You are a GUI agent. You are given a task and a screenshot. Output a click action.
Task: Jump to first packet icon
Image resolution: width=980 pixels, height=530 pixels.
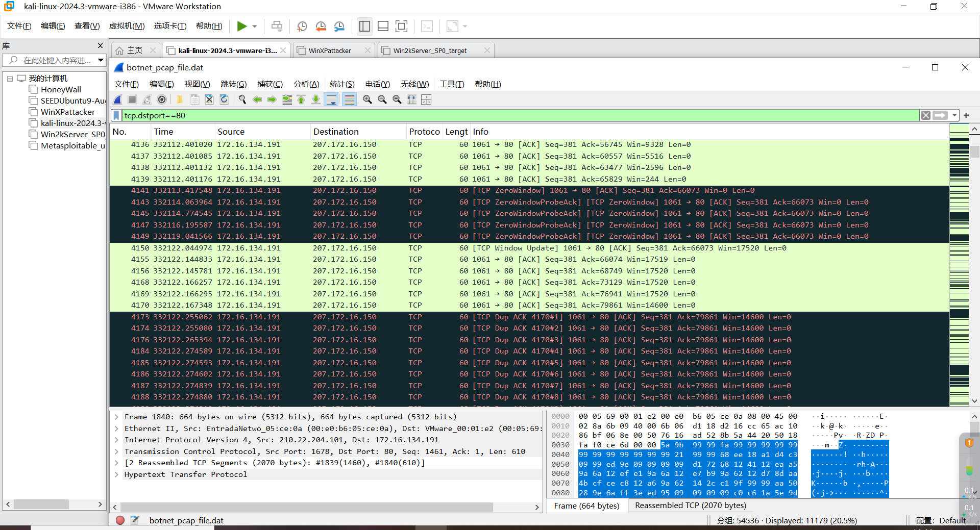pyautogui.click(x=301, y=99)
